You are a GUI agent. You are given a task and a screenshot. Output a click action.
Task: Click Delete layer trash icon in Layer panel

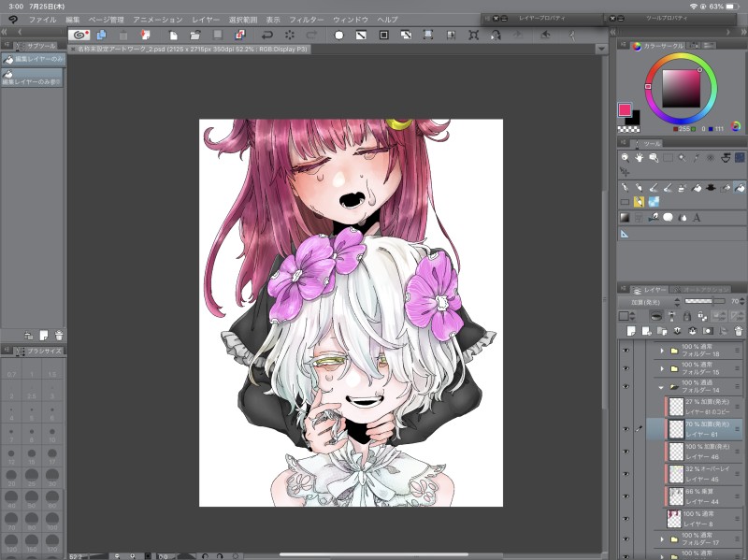coord(739,331)
